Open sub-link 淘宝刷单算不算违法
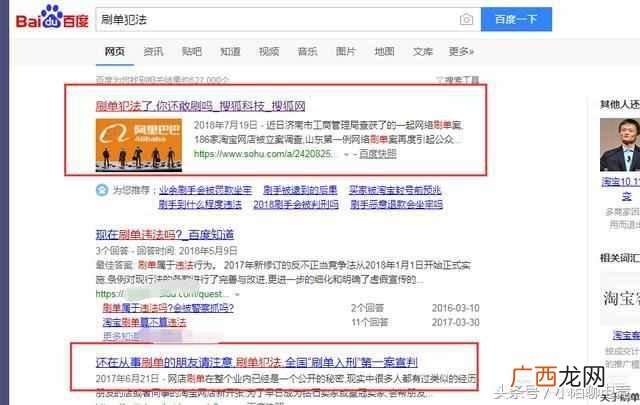 point(144,322)
